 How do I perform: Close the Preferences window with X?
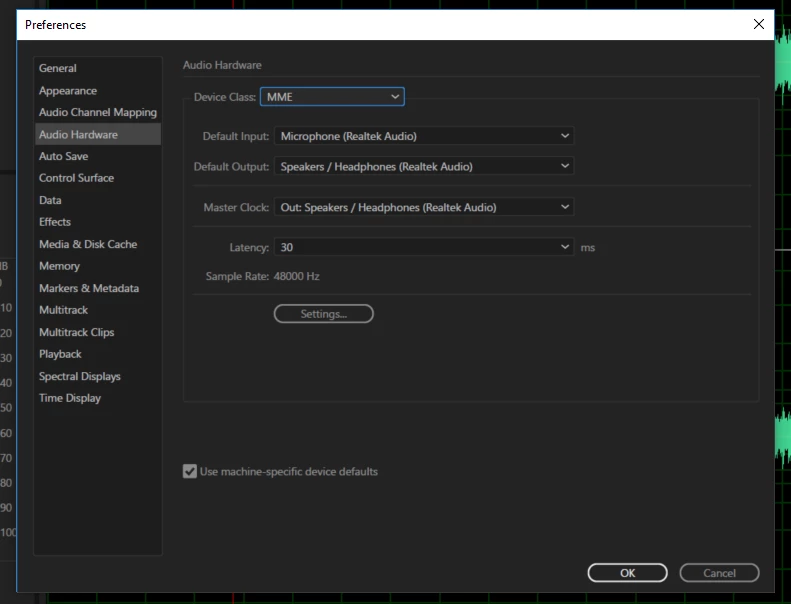click(759, 24)
